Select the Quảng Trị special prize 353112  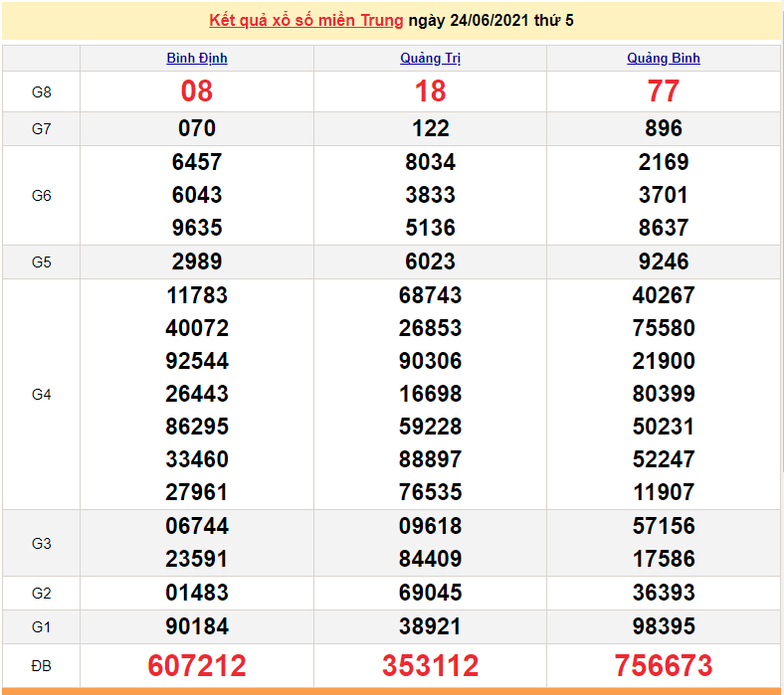pyautogui.click(x=430, y=665)
